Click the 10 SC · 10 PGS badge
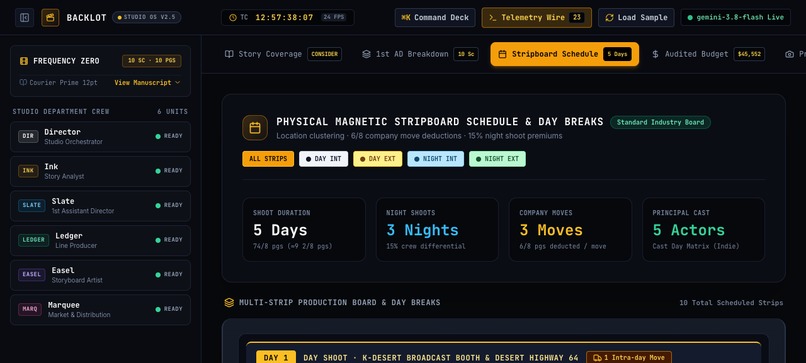806x363 pixels. tap(152, 61)
